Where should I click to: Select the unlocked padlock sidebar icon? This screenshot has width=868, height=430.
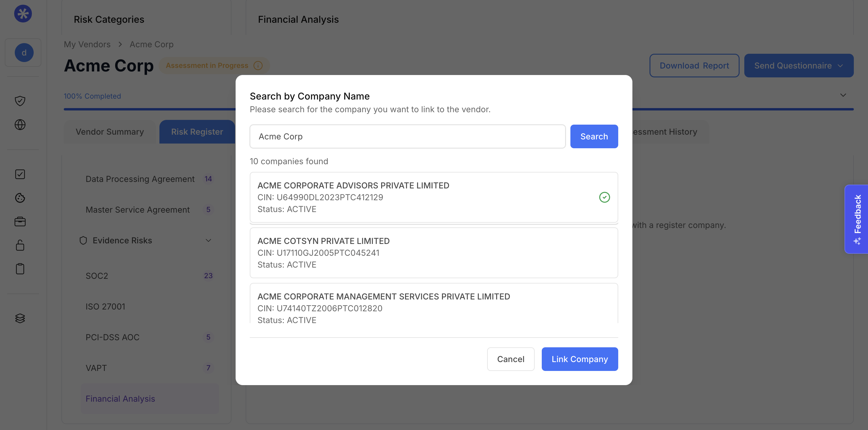pos(20,245)
